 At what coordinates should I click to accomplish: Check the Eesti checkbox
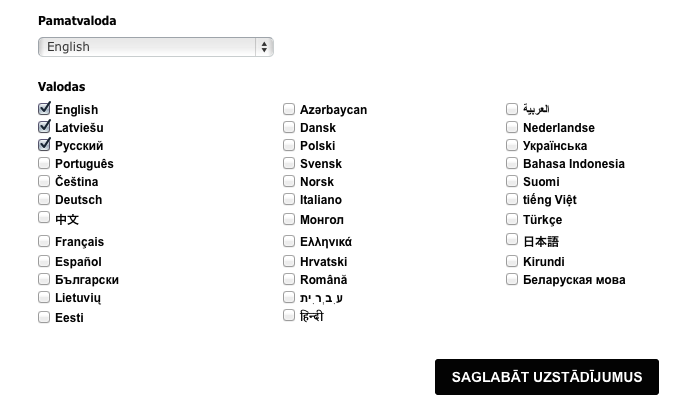44,317
